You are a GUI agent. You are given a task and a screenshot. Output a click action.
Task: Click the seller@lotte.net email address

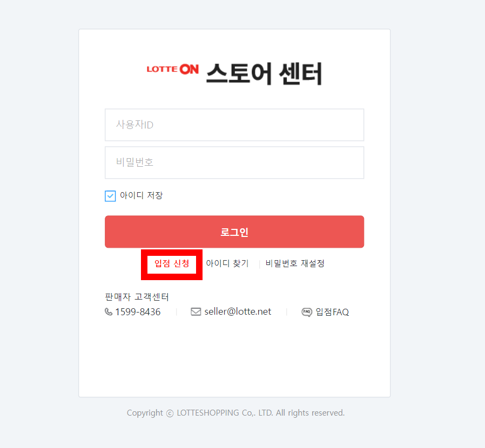tap(238, 311)
